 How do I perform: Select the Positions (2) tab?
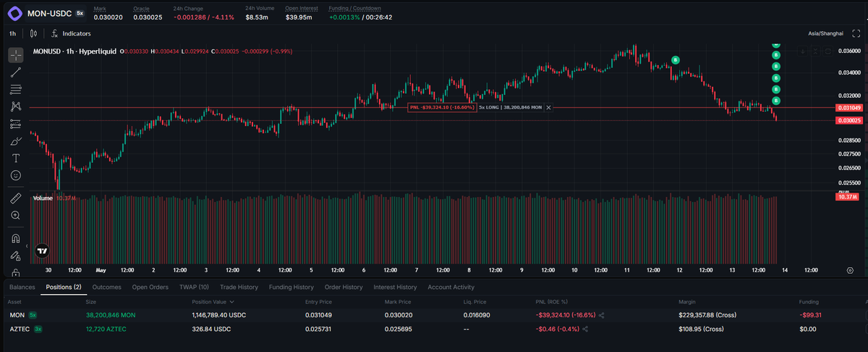click(64, 288)
